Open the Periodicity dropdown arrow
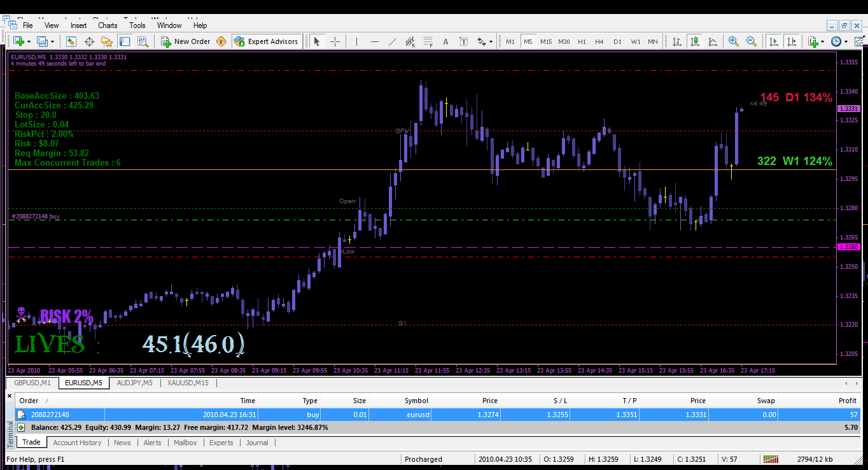This screenshot has width=868, height=470. pyautogui.click(x=845, y=41)
